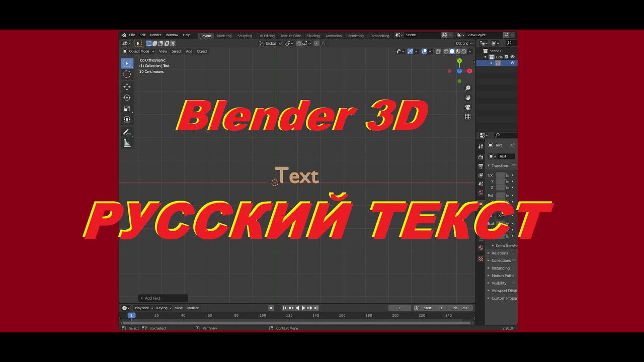Open the Options dropdown
This screenshot has height=362, width=644.
click(x=464, y=44)
